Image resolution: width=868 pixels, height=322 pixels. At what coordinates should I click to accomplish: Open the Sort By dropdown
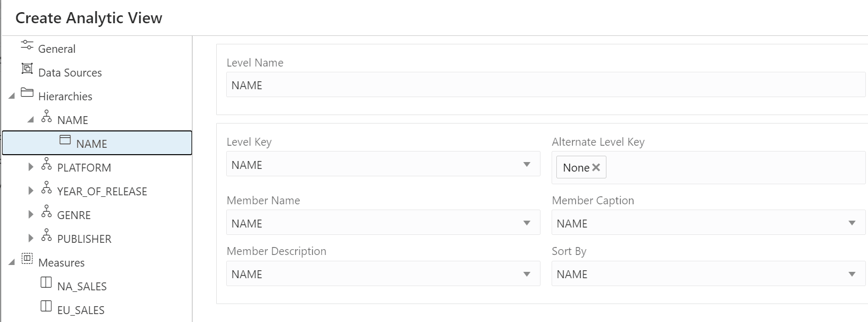tap(853, 273)
